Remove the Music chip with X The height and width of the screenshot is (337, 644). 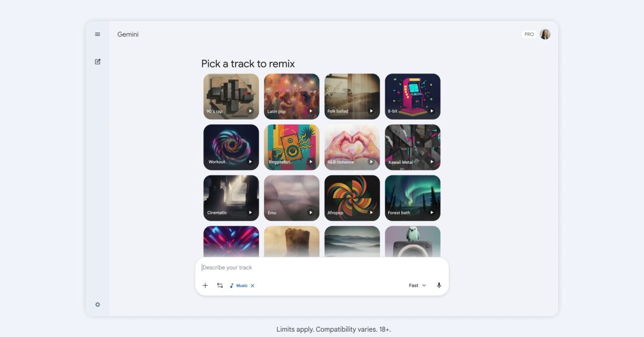253,285
